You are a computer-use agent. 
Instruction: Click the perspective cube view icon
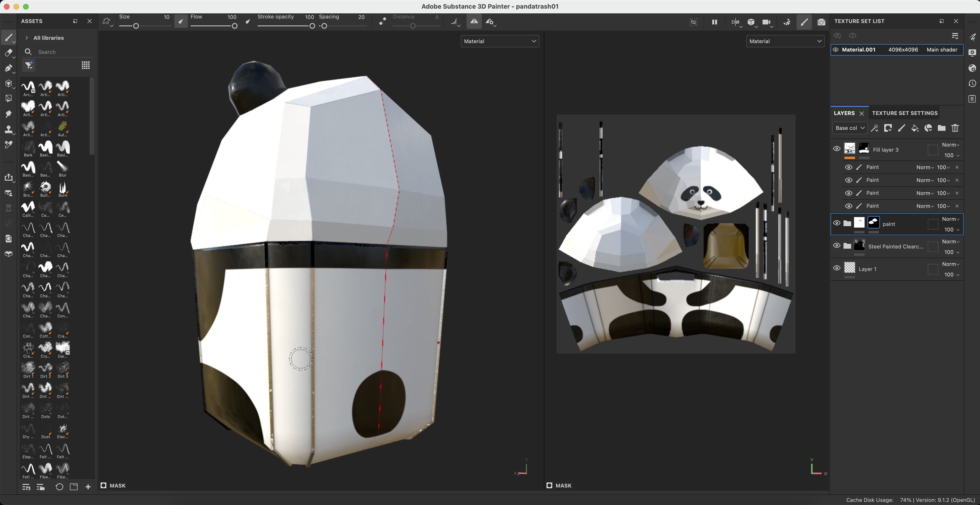pos(751,22)
